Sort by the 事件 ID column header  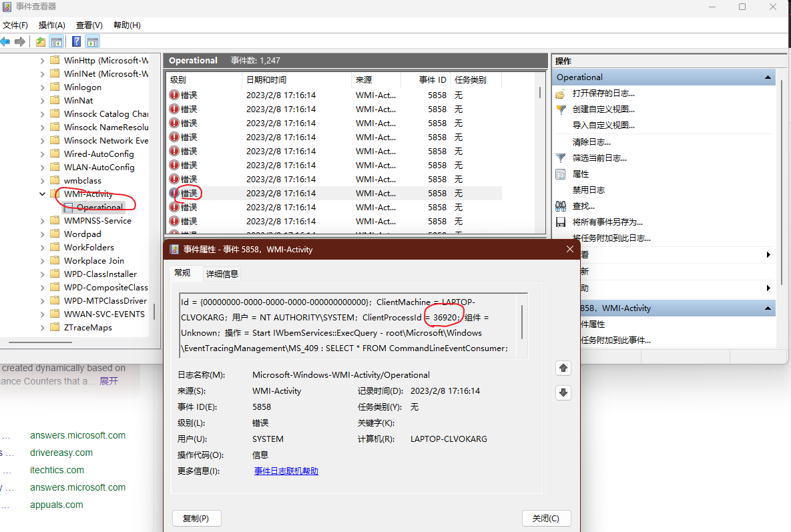(x=432, y=79)
